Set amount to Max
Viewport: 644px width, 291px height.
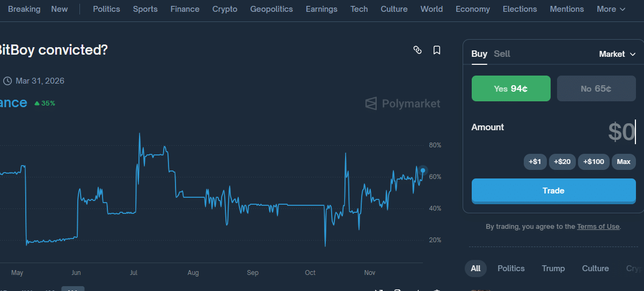[x=624, y=162]
